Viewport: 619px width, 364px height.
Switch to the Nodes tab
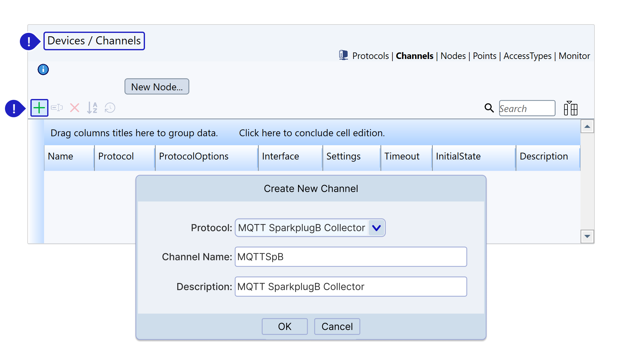click(x=453, y=56)
